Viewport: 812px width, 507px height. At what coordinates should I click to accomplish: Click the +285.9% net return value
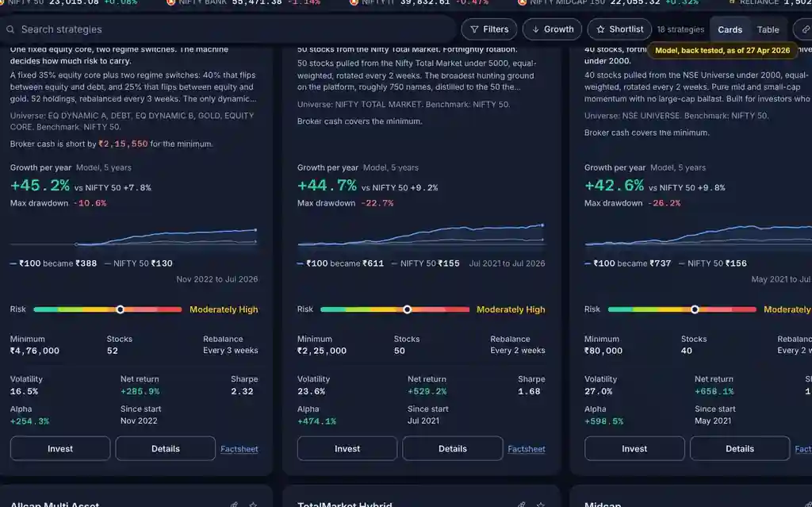[140, 391]
